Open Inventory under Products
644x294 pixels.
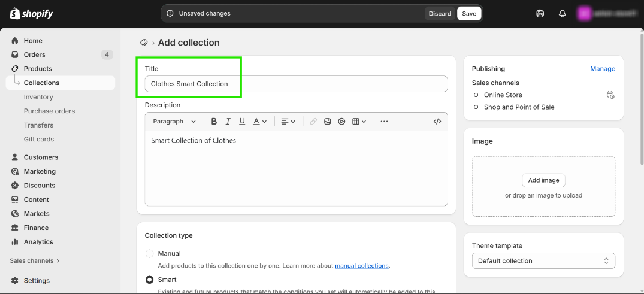[x=38, y=97]
